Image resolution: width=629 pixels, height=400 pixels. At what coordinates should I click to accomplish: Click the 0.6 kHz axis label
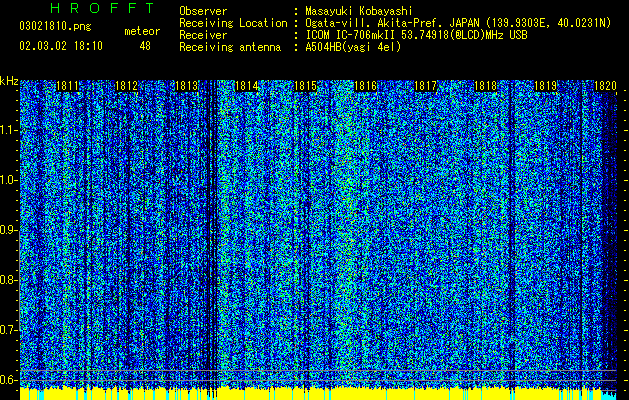point(7,380)
